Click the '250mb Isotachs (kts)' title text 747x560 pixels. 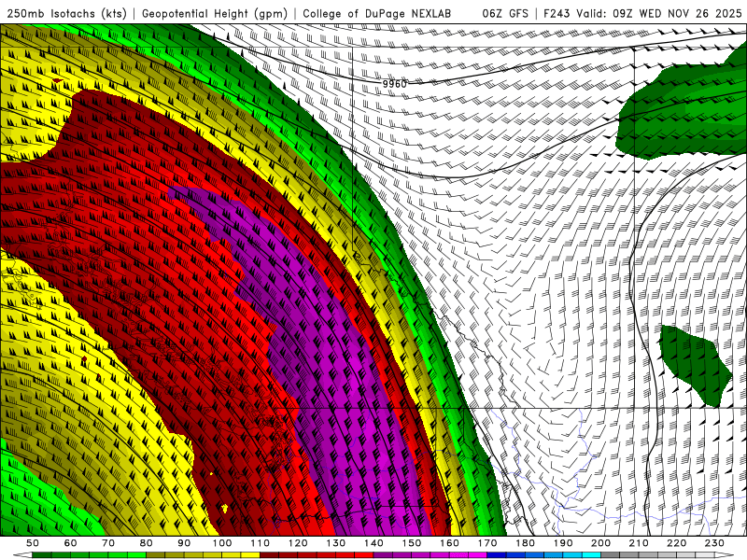(x=67, y=14)
